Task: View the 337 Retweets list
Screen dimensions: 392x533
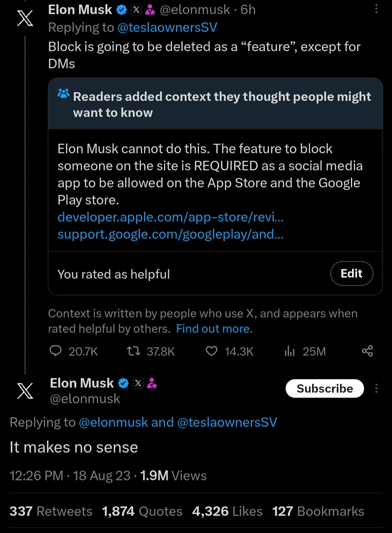Action: 51,512
